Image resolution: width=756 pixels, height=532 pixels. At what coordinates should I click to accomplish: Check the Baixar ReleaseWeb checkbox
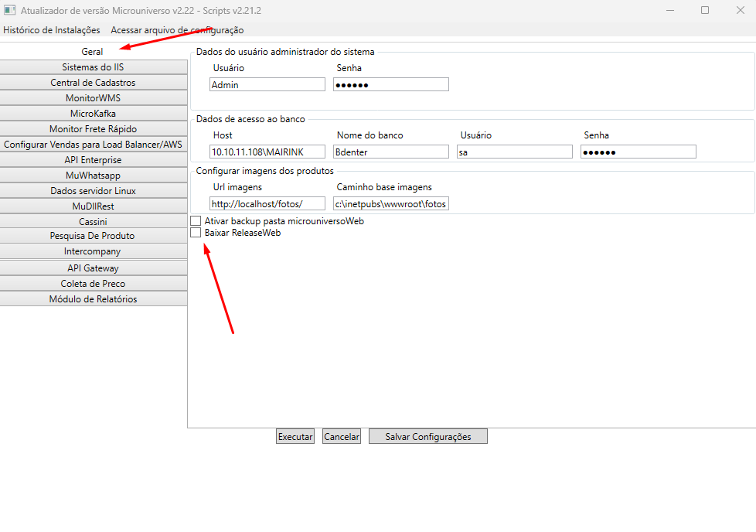(196, 233)
